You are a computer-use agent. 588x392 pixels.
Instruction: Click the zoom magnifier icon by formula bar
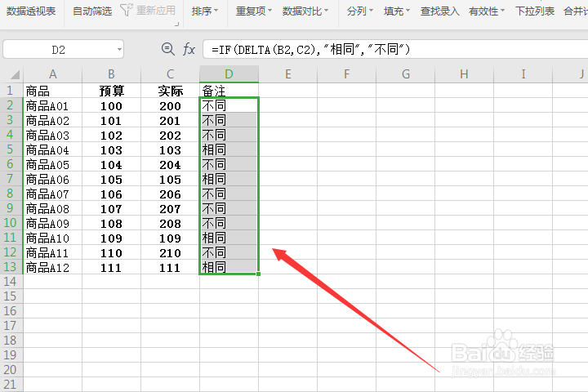pyautogui.click(x=167, y=49)
